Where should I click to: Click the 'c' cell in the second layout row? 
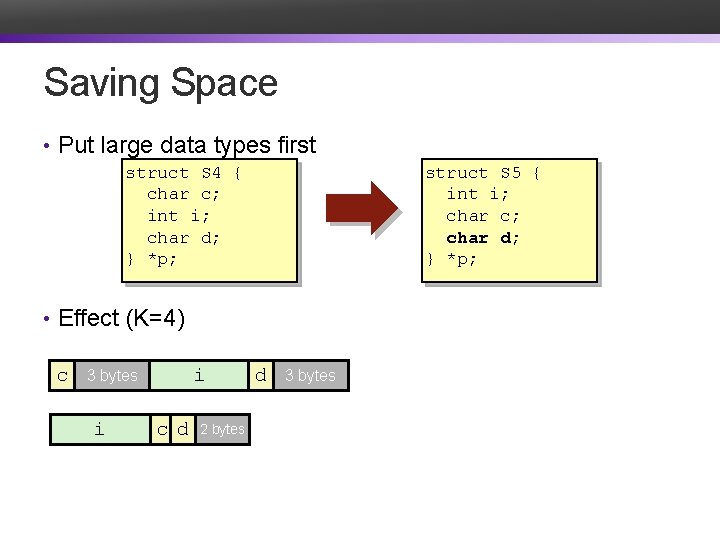pos(161,429)
